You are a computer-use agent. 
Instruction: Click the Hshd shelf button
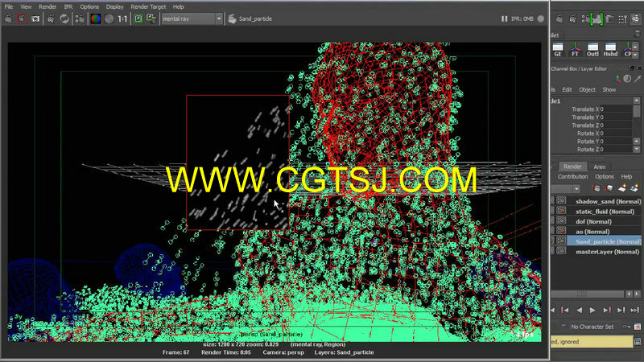pos(610,49)
